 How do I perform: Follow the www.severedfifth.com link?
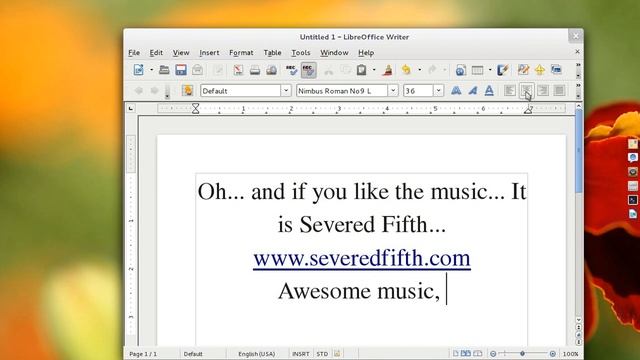(362, 258)
